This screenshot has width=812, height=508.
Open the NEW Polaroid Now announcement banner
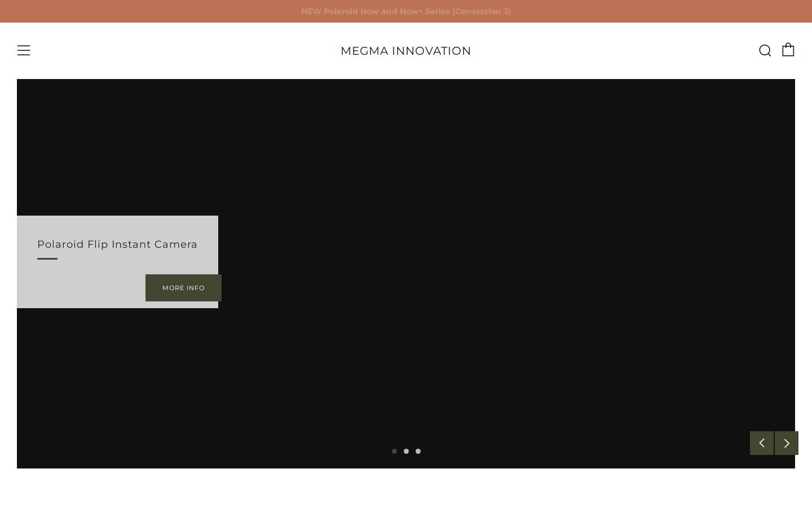point(406,11)
